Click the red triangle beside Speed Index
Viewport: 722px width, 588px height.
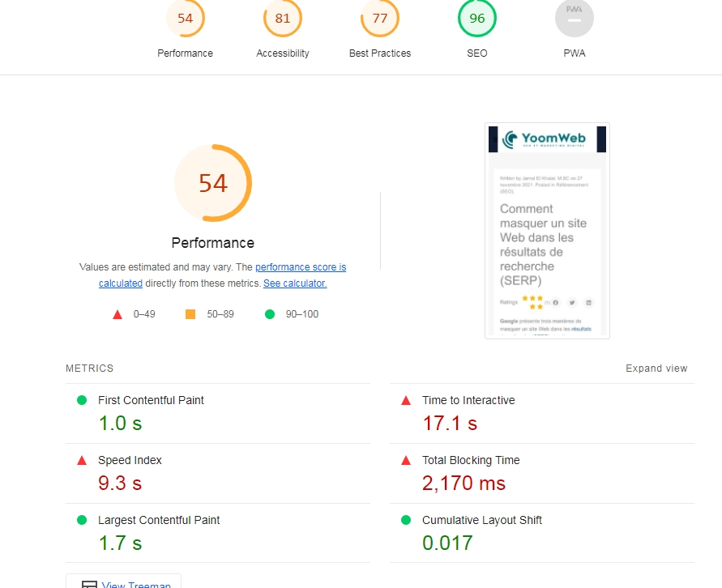81,460
